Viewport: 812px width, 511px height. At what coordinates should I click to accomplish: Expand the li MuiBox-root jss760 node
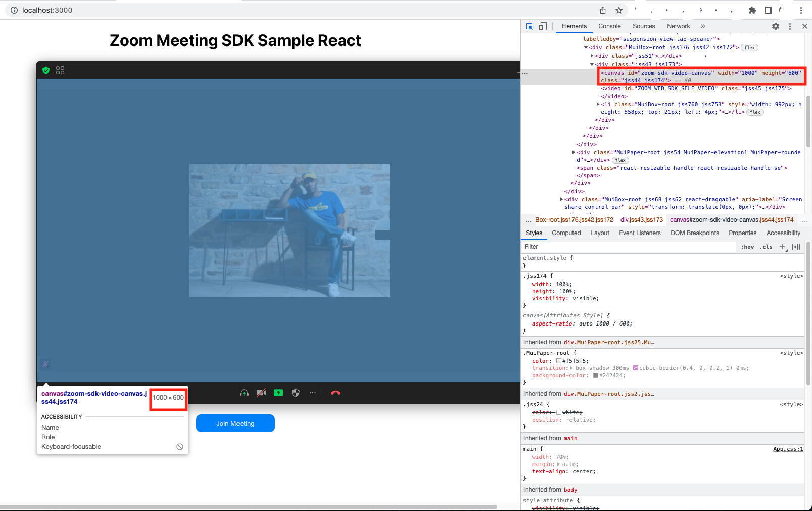(x=598, y=104)
